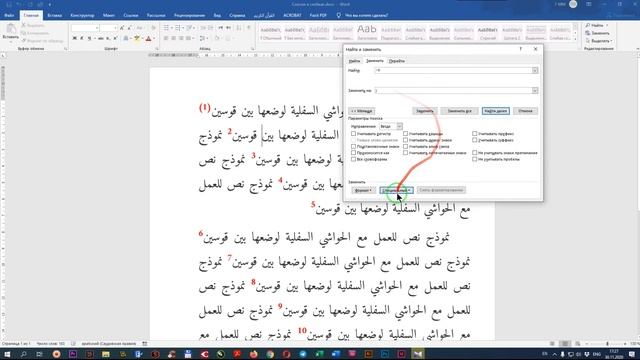The width and height of the screenshot is (640, 360).
Task: Click the Copy icon in the clipboard group
Action: (24, 33)
